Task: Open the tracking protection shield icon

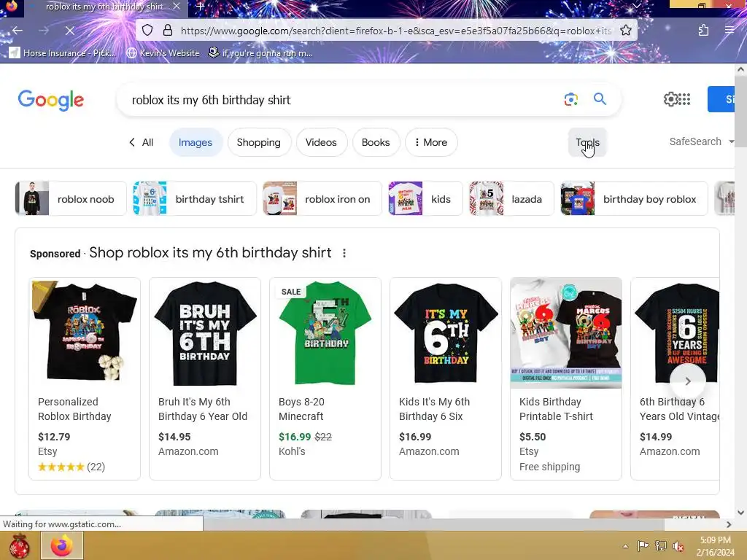Action: pyautogui.click(x=147, y=31)
